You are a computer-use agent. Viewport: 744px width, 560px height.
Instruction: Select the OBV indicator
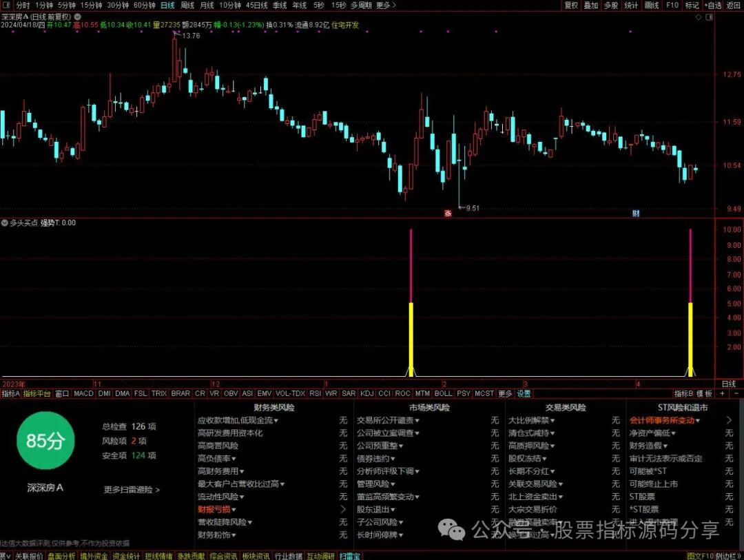(231, 393)
